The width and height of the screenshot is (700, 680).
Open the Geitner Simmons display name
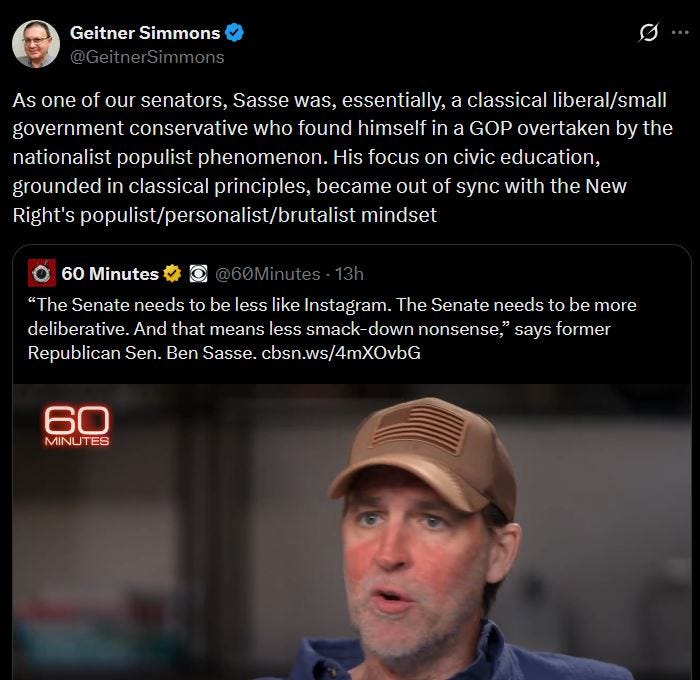(145, 33)
